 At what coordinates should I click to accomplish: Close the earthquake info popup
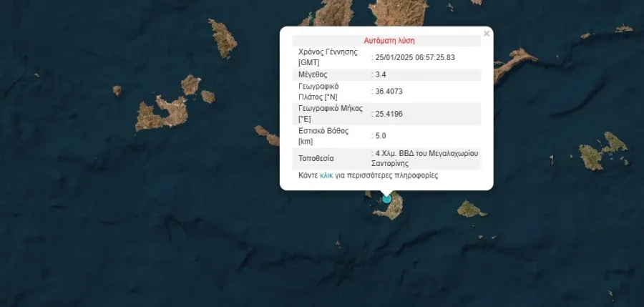tap(487, 34)
